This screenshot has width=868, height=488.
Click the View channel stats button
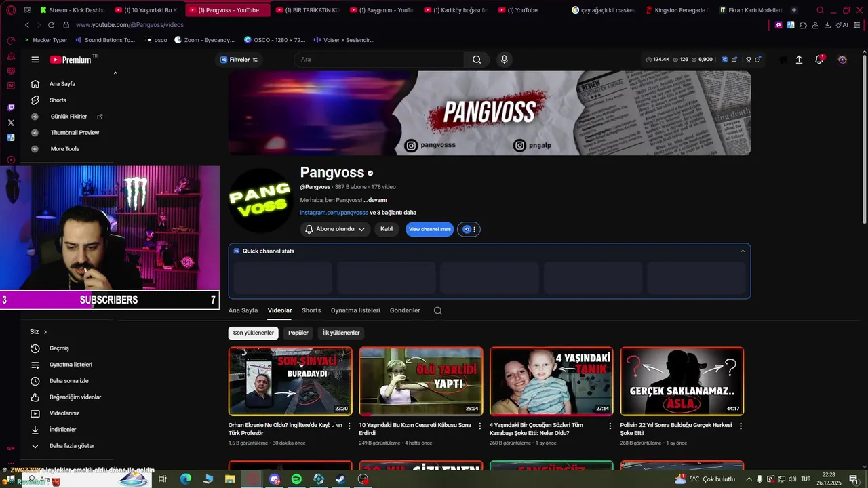pos(430,229)
